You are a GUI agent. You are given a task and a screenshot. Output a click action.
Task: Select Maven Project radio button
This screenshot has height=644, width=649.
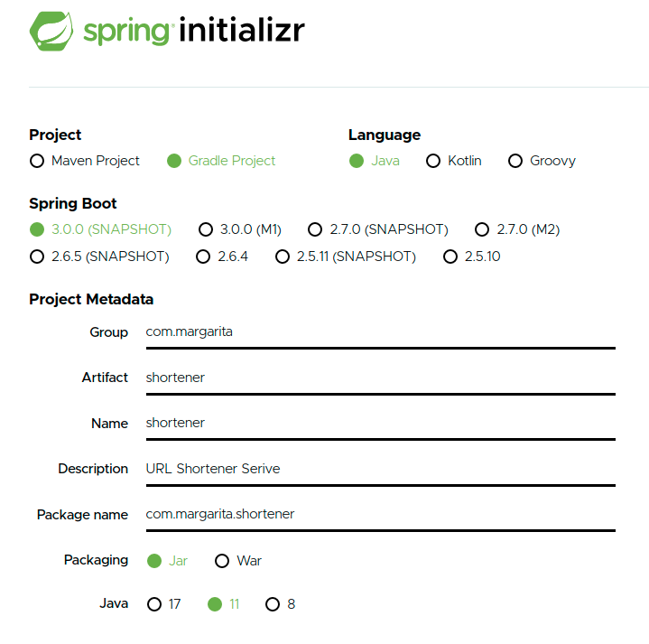[x=37, y=162]
